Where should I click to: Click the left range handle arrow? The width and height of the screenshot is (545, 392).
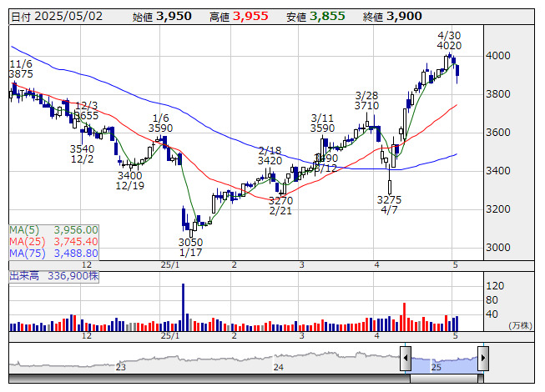coord(406,359)
